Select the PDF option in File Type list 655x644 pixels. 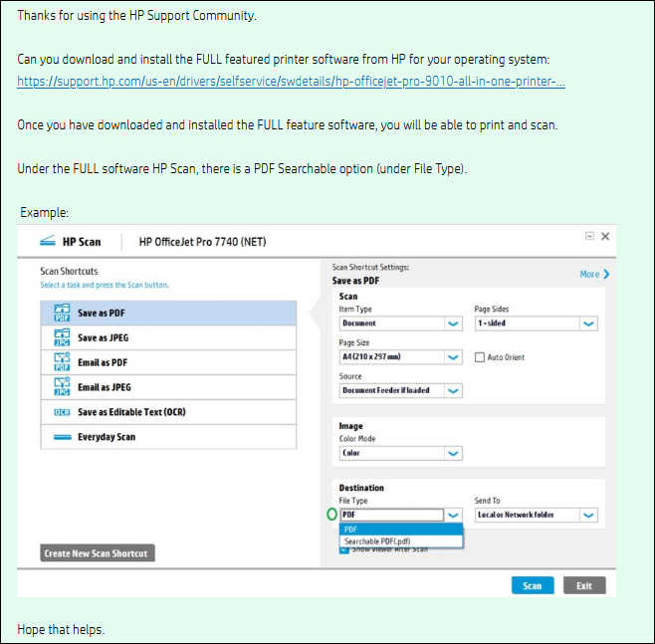pyautogui.click(x=351, y=530)
